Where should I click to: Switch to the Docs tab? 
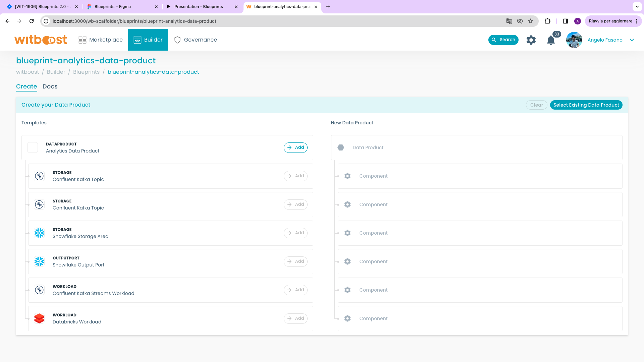[x=50, y=86]
